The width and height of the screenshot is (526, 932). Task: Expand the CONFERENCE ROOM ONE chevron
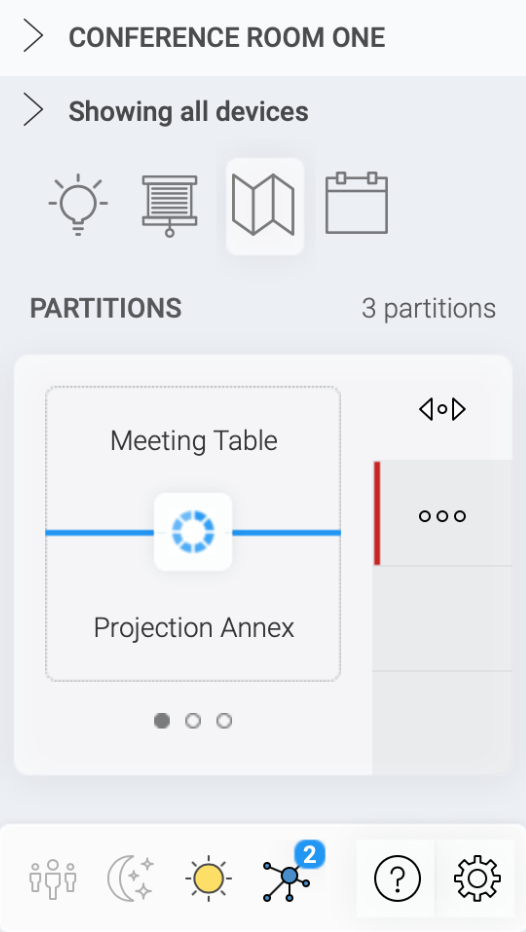tap(33, 37)
